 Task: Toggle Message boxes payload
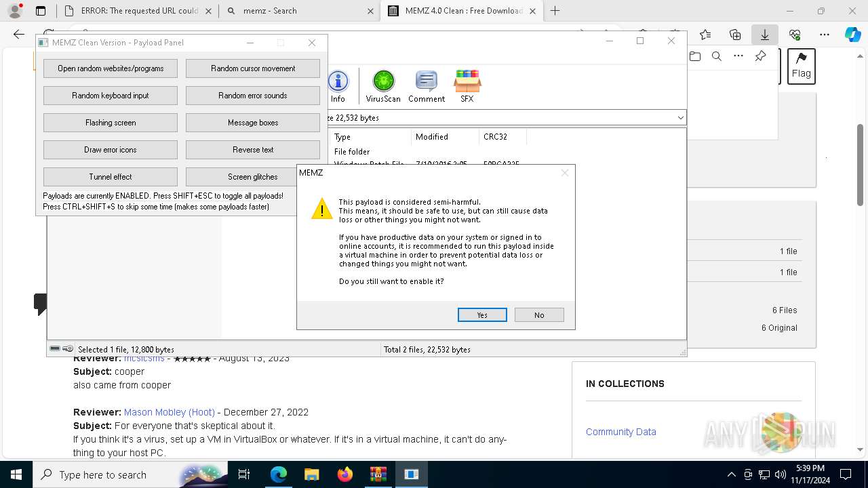click(253, 123)
